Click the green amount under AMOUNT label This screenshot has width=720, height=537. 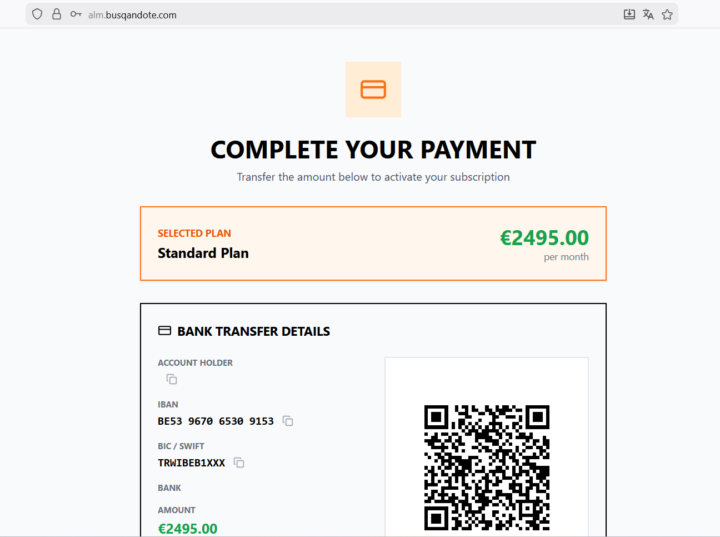[x=187, y=528]
